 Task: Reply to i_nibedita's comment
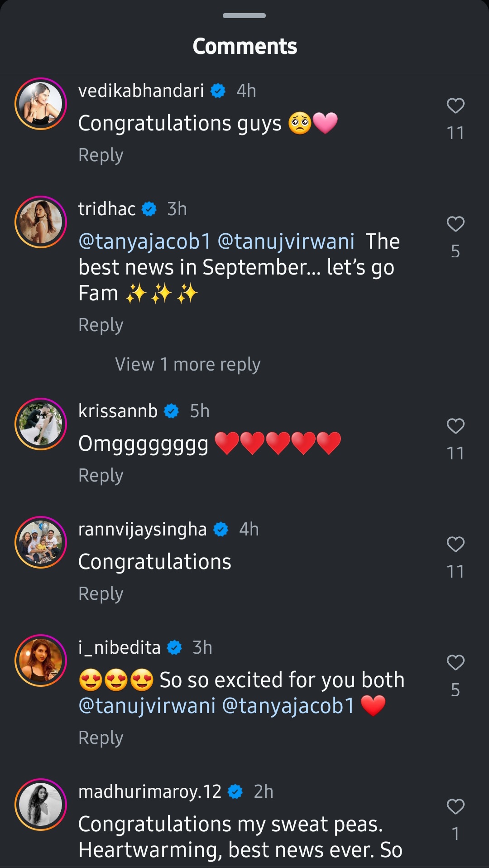pos(101,738)
